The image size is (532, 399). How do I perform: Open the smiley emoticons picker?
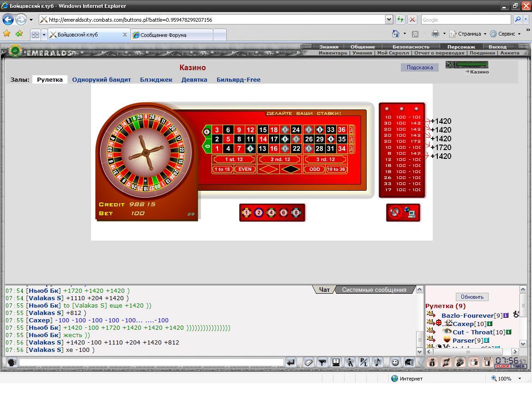395,363
